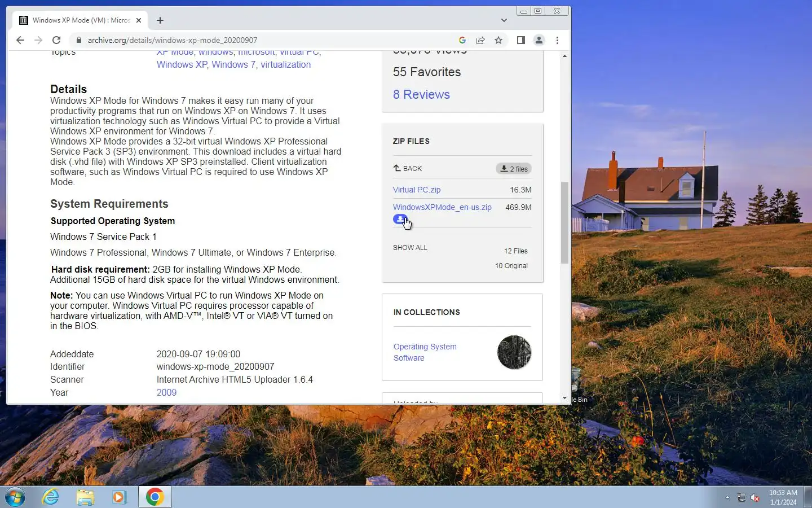Click the page scrollbar up arrow
812x508 pixels.
coord(564,56)
